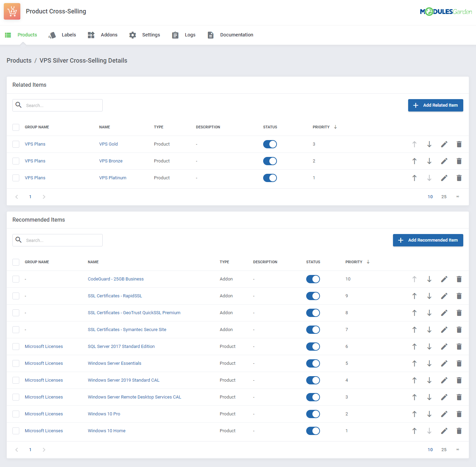Go to previous page of Related Items
Screen dimensions: 476x467
coord(17,197)
